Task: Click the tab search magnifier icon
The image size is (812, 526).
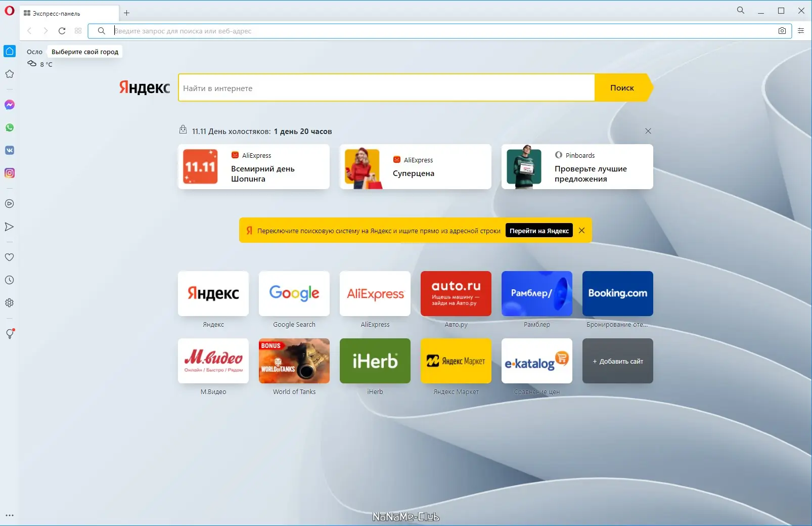Action: tap(741, 10)
